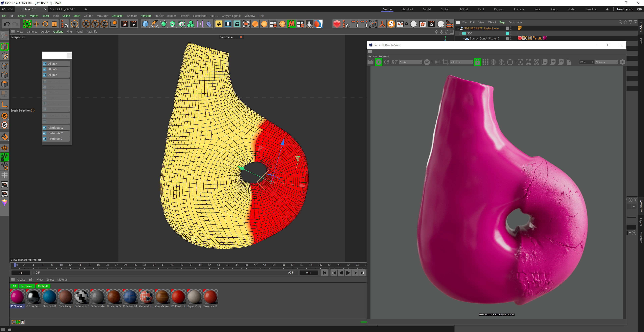Click the Cube primitive icon
The width and height of the screenshot is (644, 332).
point(145,24)
